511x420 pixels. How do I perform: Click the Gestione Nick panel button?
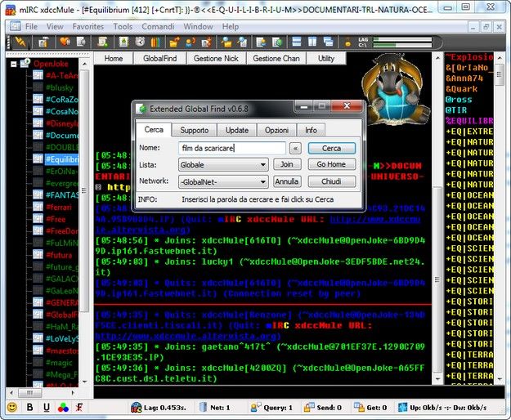216,59
